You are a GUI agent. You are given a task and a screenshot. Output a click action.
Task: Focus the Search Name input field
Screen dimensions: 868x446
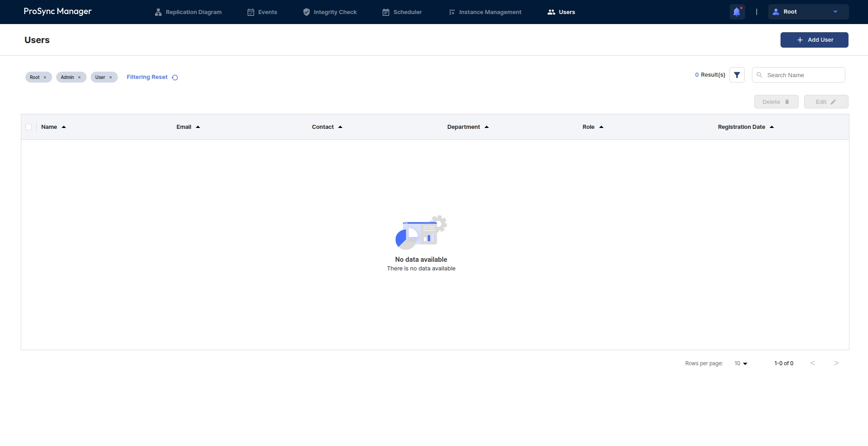coord(803,75)
